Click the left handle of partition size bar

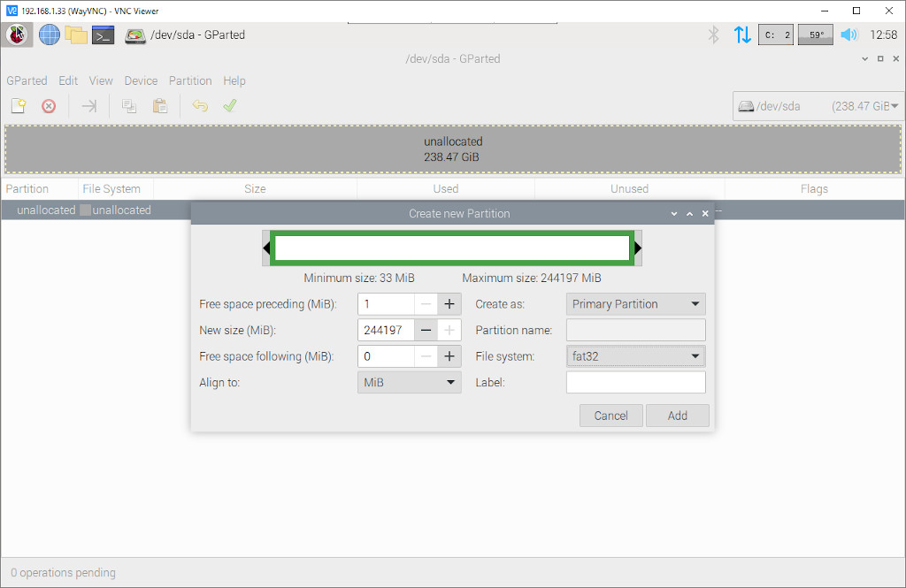click(x=266, y=248)
